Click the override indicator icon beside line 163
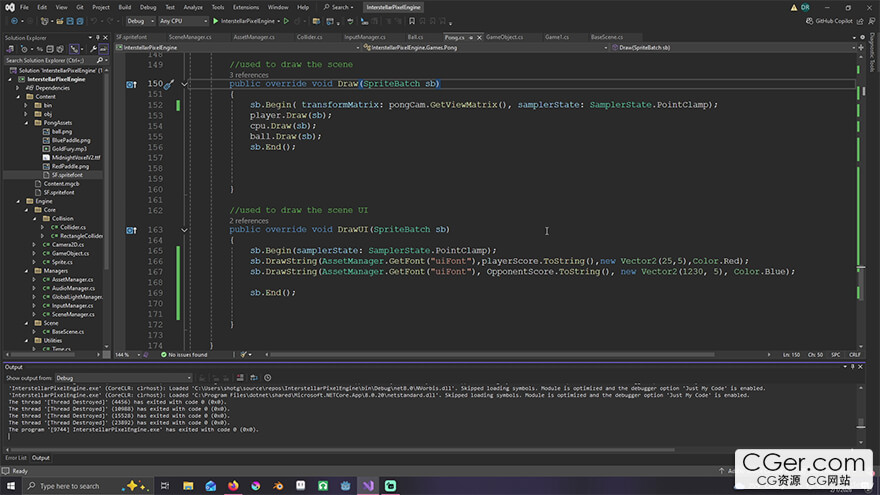This screenshot has width=880, height=495. [131, 229]
